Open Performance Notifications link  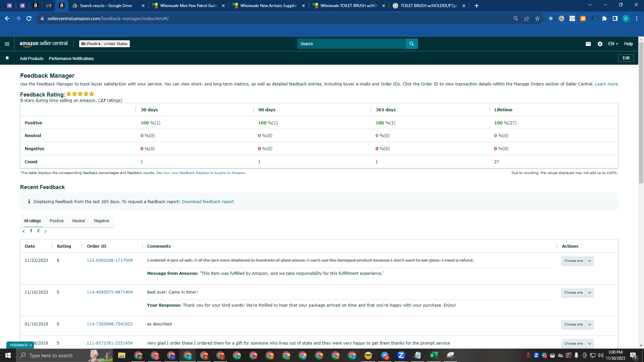[x=71, y=59]
